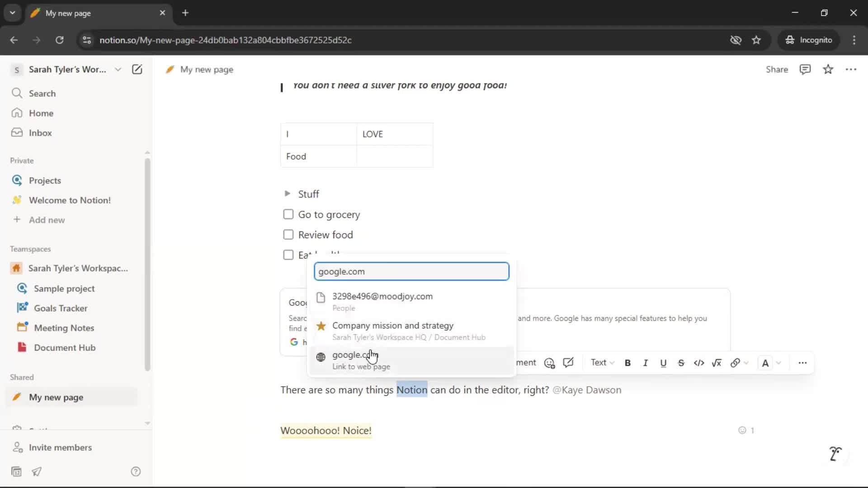
Task: Click the Add new plus button
Action: [x=17, y=220]
